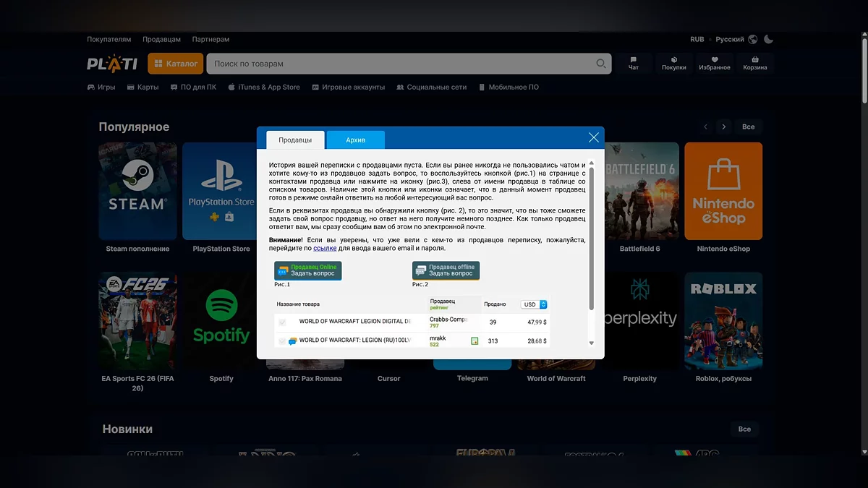Click the dialog vertical scrollbar thumb
868x488 pixels.
pos(591,239)
